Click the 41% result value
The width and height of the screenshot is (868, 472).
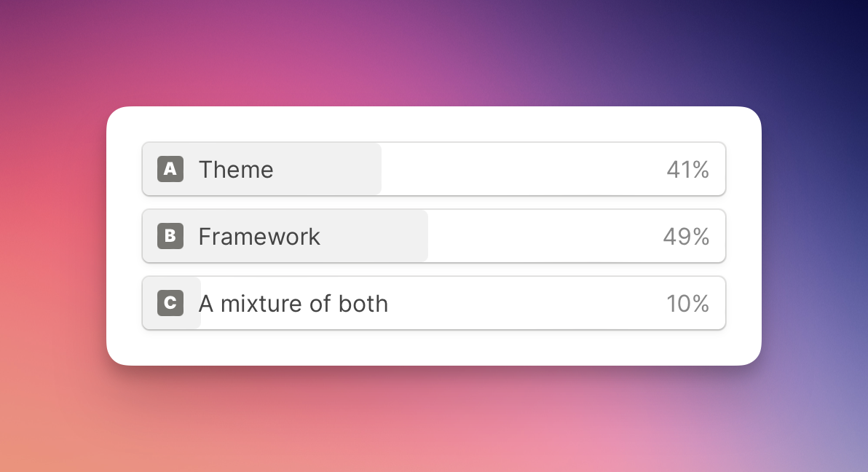point(687,170)
